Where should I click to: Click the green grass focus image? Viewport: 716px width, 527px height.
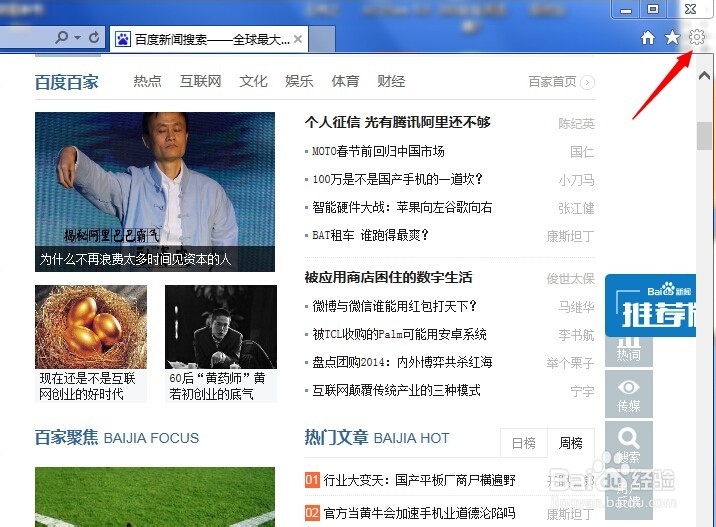coord(155,497)
